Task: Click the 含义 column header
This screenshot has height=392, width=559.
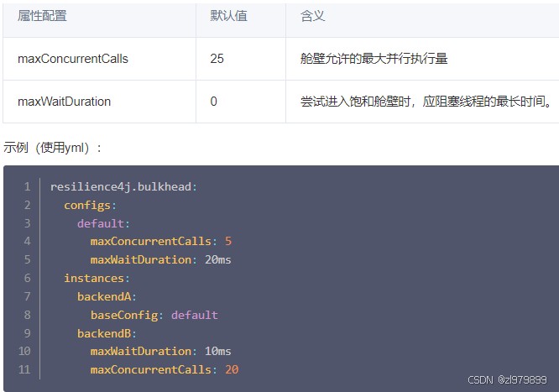Action: [313, 16]
